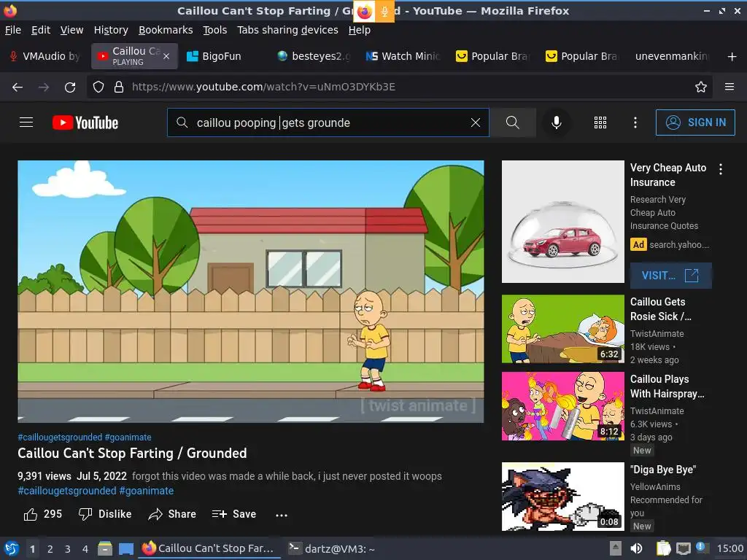Switch to the besteyes2 tab
This screenshot has width=747, height=560.
pos(314,56)
